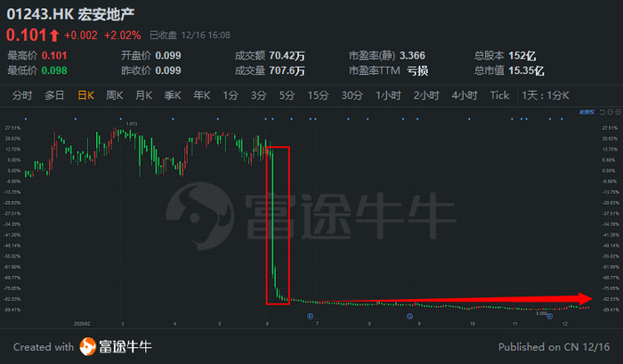Viewport: 623px width, 364px height.
Task: Select the 日K chart tab
Action: pyautogui.click(x=85, y=95)
